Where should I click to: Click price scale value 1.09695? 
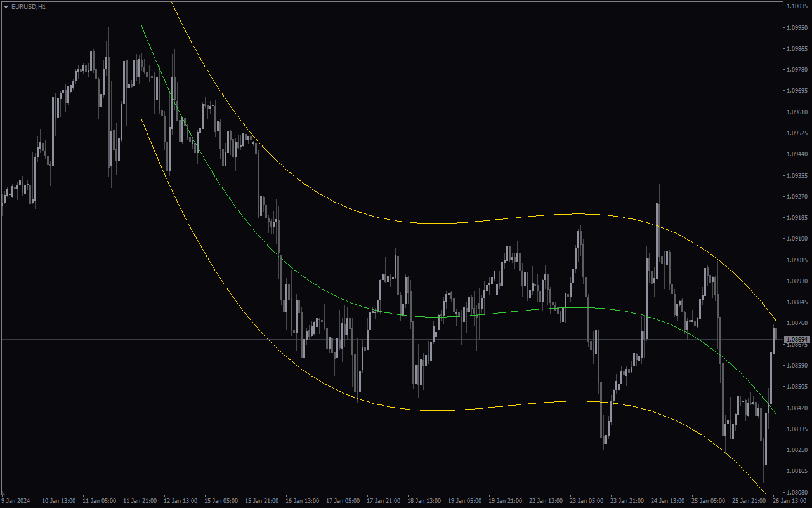(797, 91)
